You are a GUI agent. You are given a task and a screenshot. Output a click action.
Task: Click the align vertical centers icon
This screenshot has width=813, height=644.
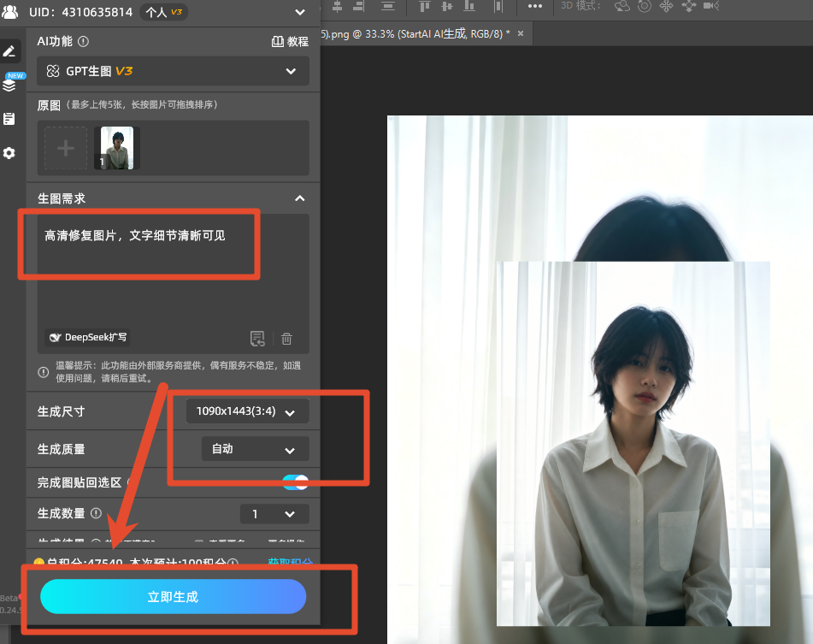446,6
